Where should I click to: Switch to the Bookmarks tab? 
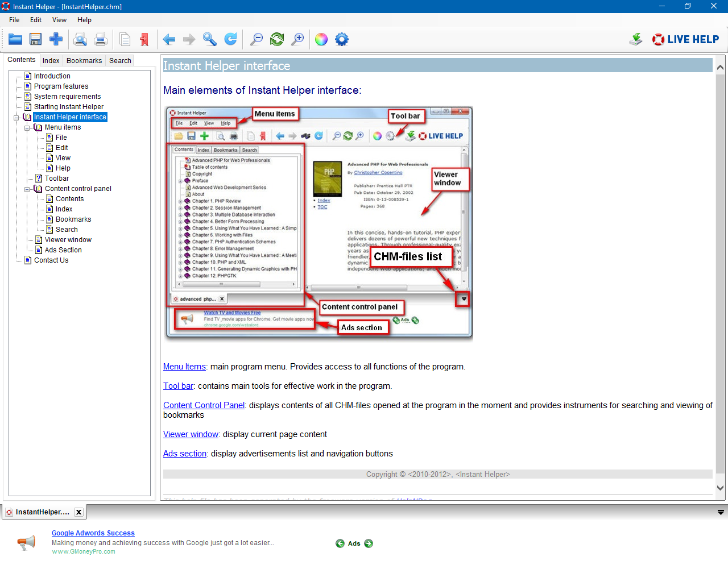click(x=84, y=61)
